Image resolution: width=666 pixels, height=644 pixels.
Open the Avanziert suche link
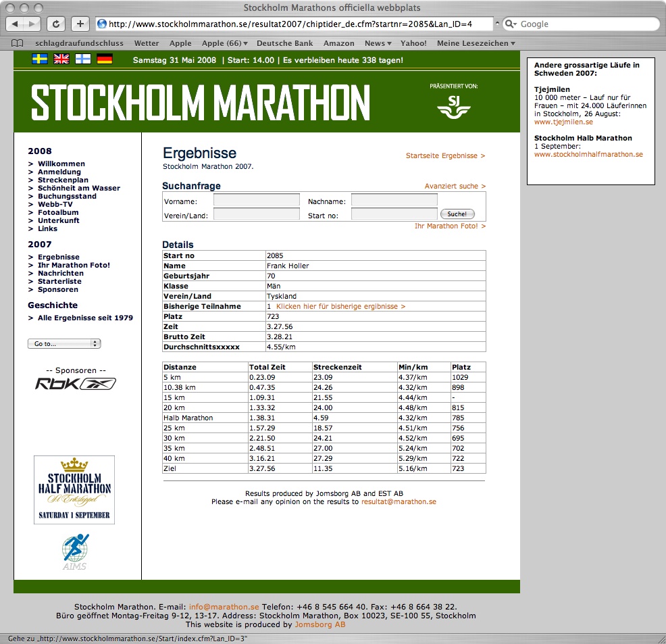click(455, 186)
